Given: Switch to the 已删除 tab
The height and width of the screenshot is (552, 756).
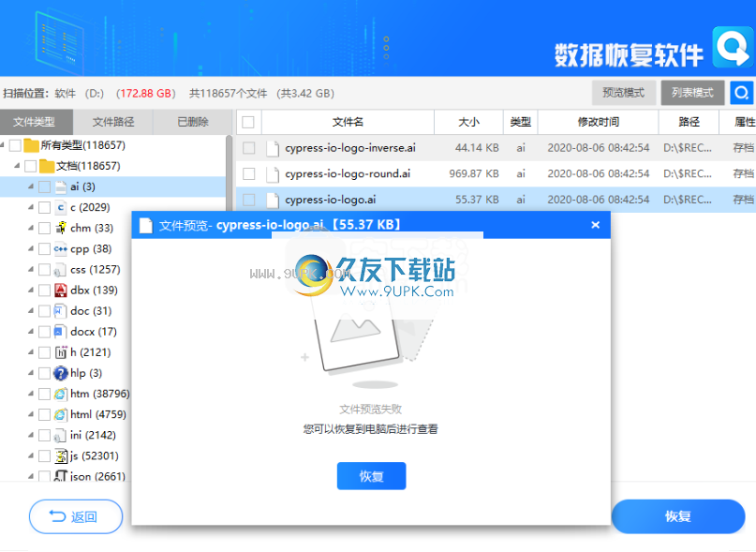Looking at the screenshot, I should pos(192,122).
